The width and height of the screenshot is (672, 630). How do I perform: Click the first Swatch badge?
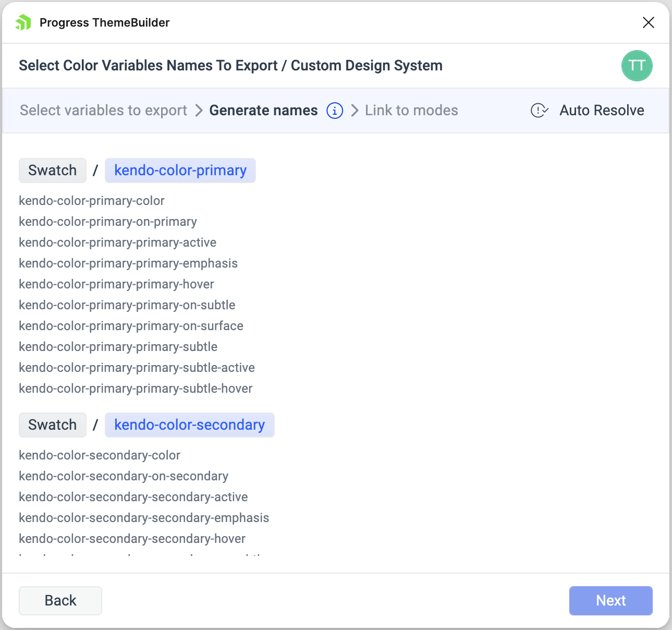point(52,171)
